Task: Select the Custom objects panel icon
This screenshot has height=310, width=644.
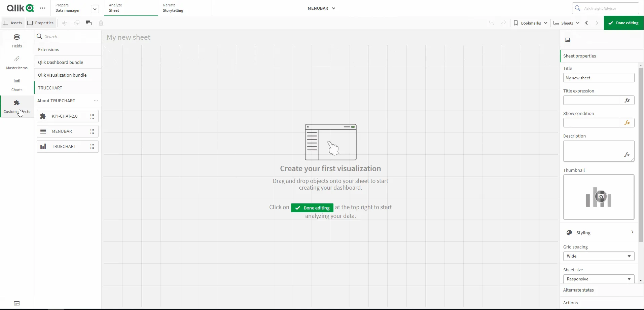Action: click(16, 105)
